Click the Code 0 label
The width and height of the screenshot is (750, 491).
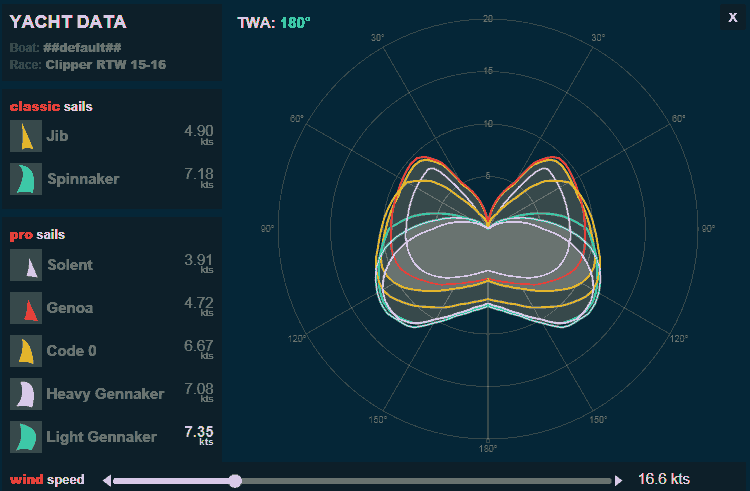pyautogui.click(x=71, y=351)
